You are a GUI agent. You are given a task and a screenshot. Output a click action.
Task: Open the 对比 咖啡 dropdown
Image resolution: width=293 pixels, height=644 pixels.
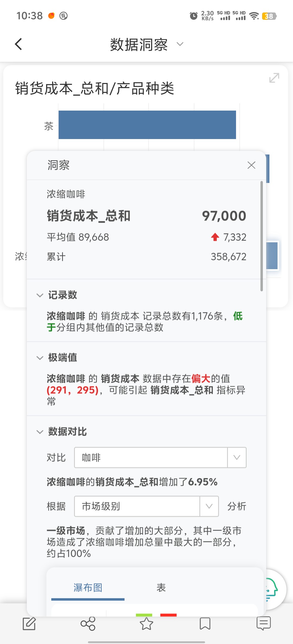[x=160, y=458]
